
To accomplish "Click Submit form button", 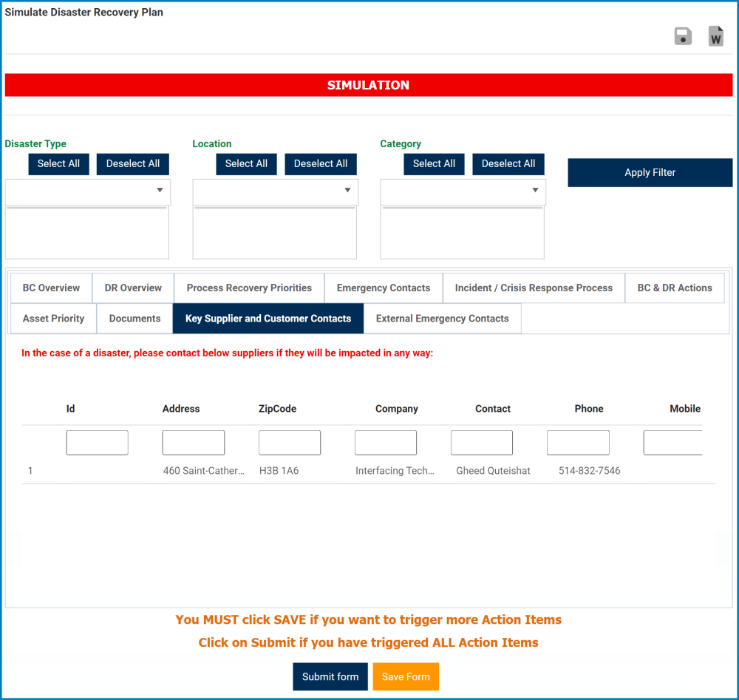I will (330, 677).
